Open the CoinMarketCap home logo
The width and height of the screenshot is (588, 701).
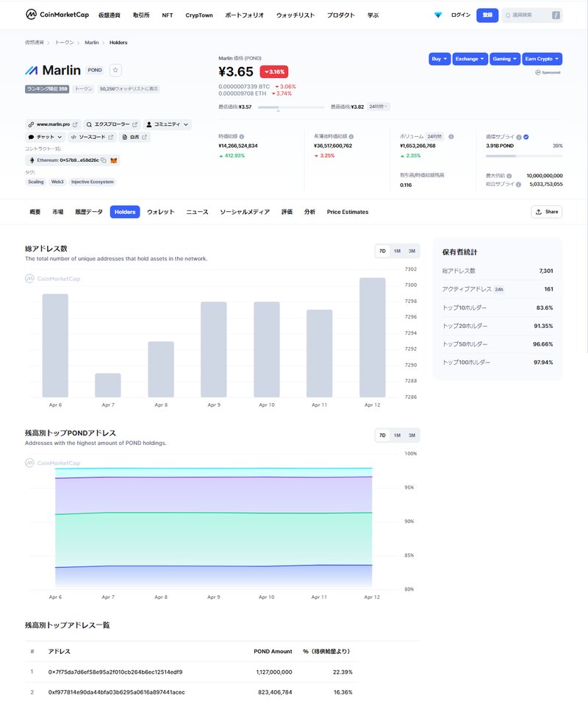[x=57, y=15]
